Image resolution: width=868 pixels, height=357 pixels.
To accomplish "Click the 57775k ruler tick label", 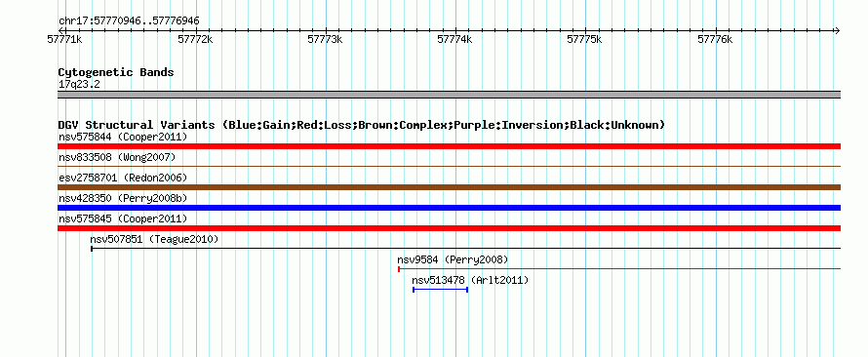I will pos(585,40).
